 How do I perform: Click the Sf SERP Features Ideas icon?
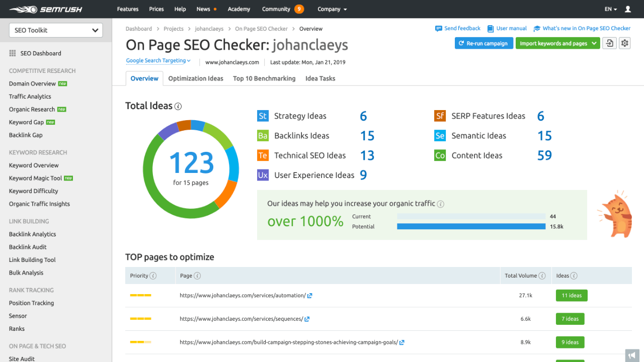[440, 116]
